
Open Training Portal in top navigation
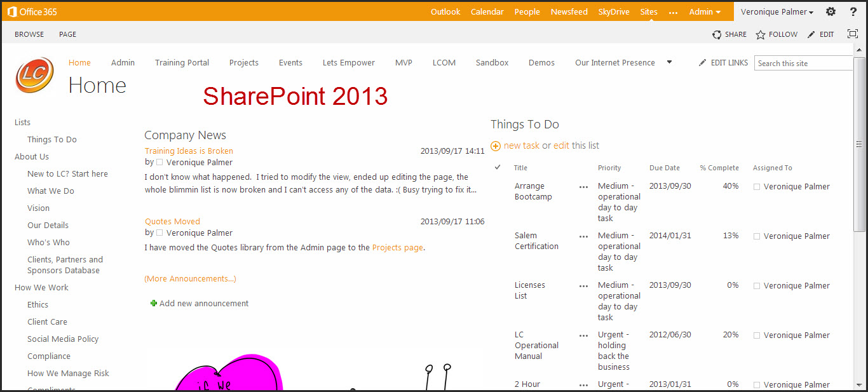coord(182,62)
